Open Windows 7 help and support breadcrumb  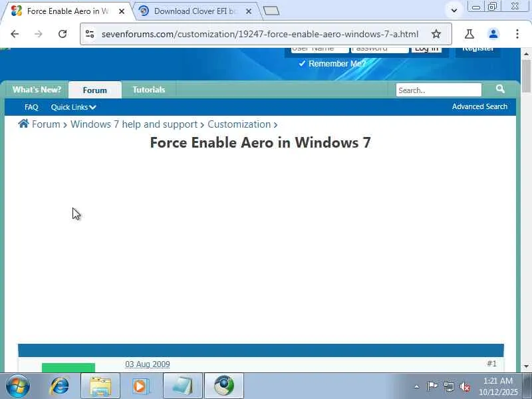tap(134, 124)
